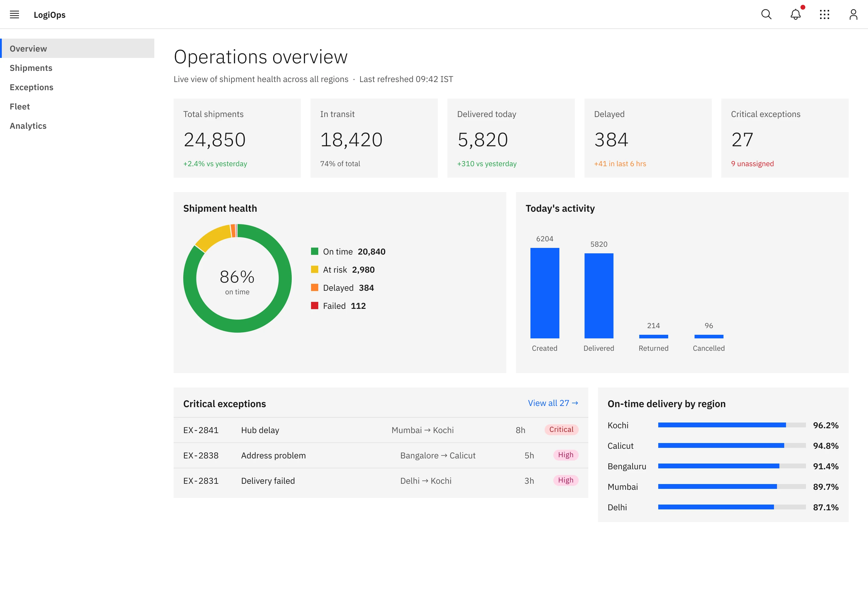Click the search magnifier icon
The width and height of the screenshot is (868, 608).
coord(766,14)
